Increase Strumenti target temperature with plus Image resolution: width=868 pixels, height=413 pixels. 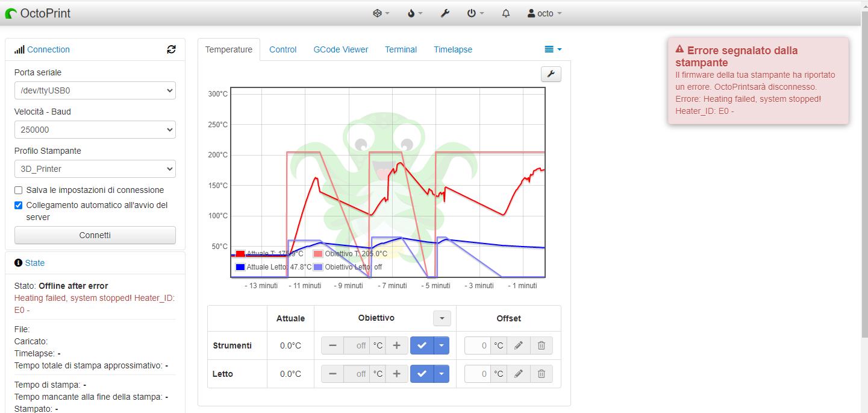point(396,345)
